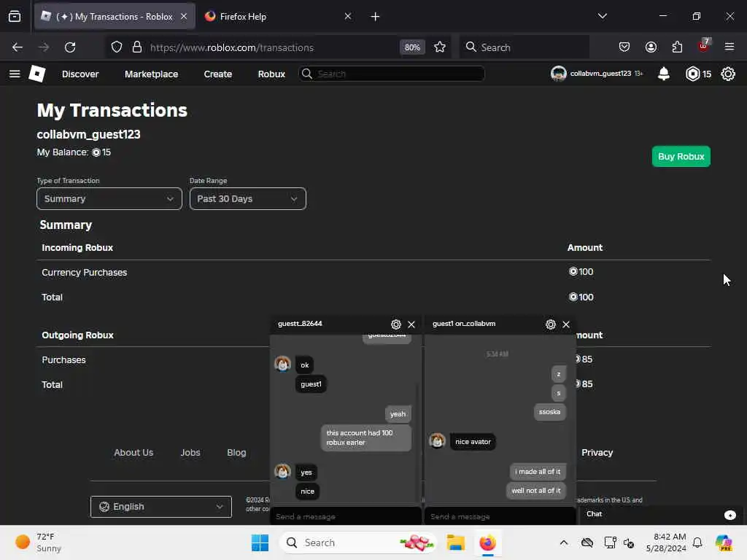747x560 pixels.
Task: Click the uBlock extension icon with badge
Action: point(704,46)
